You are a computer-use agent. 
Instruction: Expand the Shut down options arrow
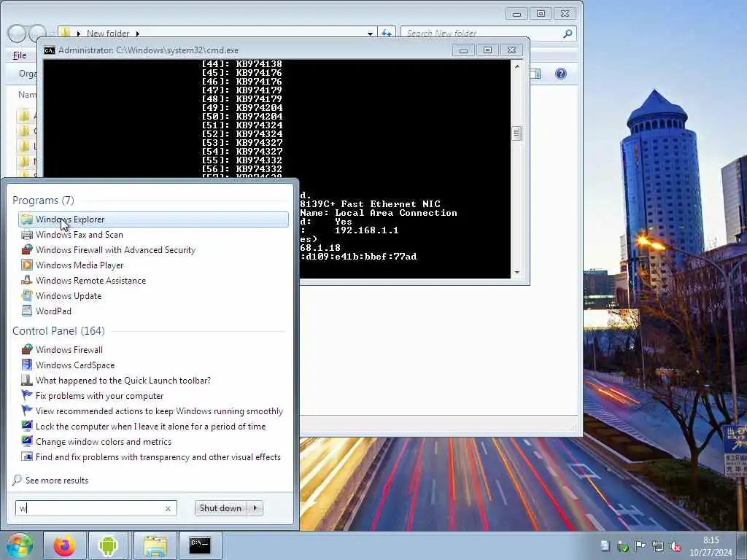pos(255,508)
